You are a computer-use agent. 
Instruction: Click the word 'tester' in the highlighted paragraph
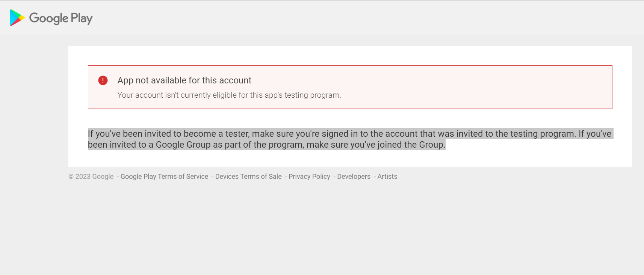pos(237,134)
